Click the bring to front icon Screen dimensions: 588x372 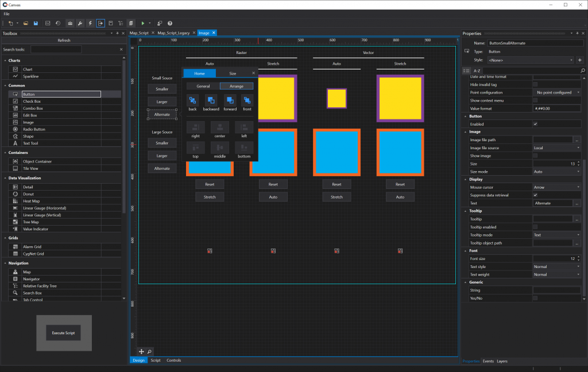click(247, 100)
